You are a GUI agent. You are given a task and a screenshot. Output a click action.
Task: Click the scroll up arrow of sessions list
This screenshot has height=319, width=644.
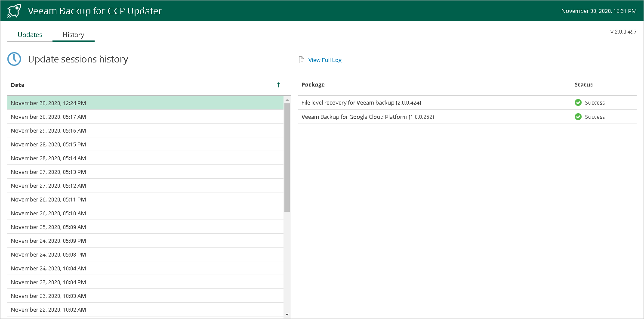287,100
